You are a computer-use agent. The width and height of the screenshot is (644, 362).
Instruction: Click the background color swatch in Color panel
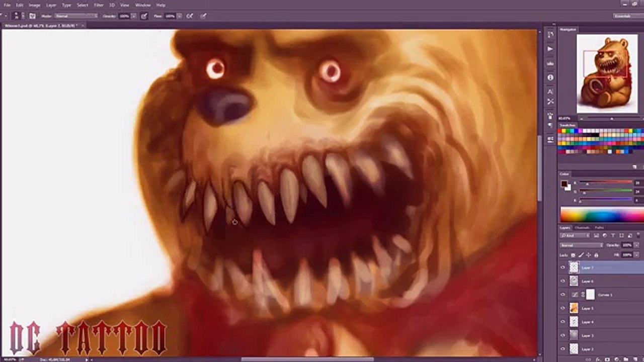[x=568, y=188]
